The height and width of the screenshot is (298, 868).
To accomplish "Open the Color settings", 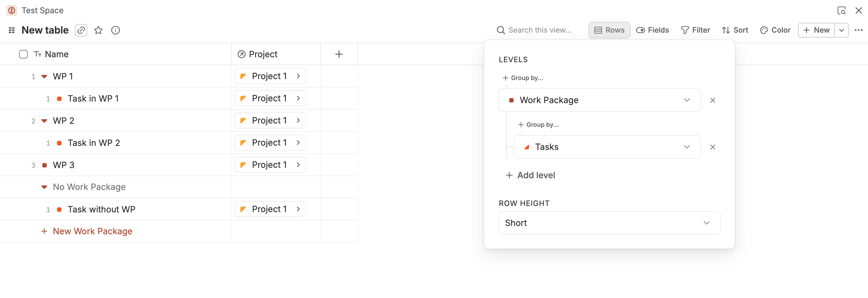I will (x=775, y=30).
